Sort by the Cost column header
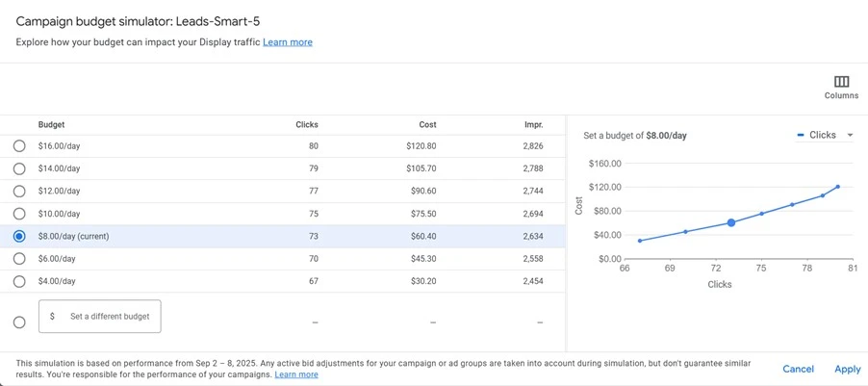 point(427,125)
